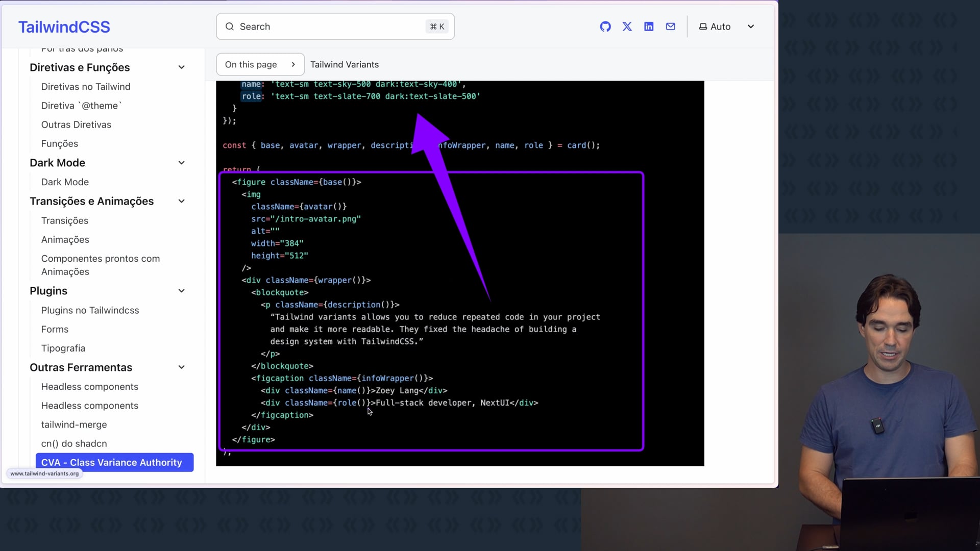Image resolution: width=980 pixels, height=551 pixels.
Task: Click the ⌘ K shortcut badge
Action: pos(437,27)
